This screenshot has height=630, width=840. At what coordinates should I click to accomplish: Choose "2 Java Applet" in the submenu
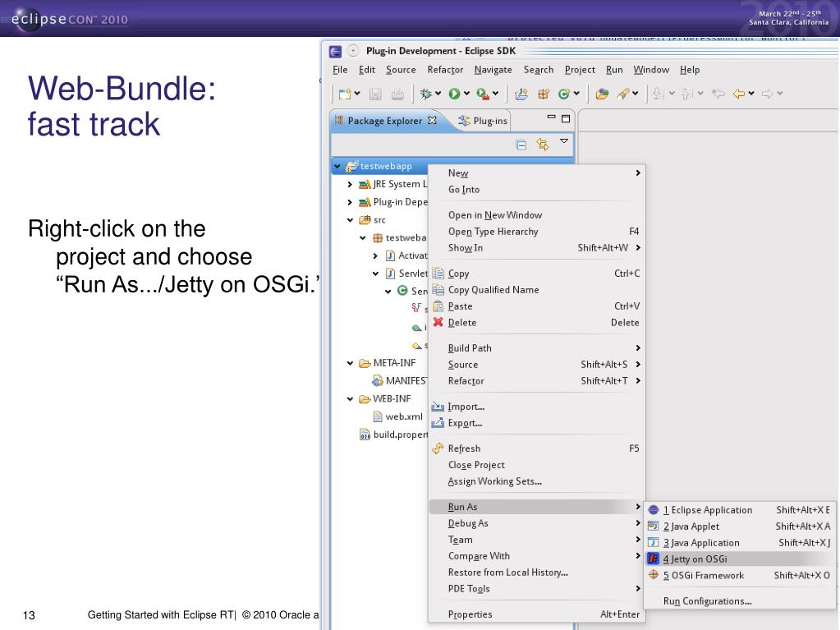[x=739, y=527]
